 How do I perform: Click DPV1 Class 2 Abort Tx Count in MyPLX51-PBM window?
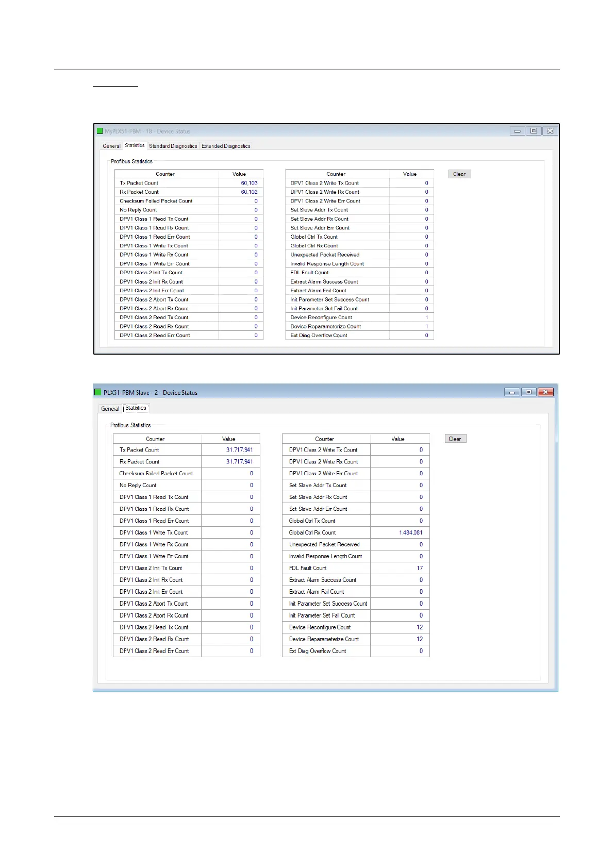tap(154, 299)
